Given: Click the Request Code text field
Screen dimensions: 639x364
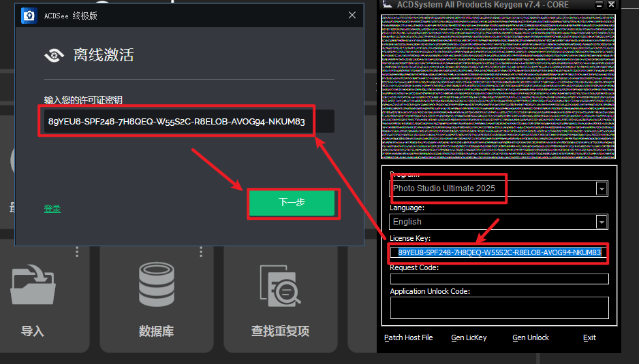Looking at the screenshot, I should [499, 278].
